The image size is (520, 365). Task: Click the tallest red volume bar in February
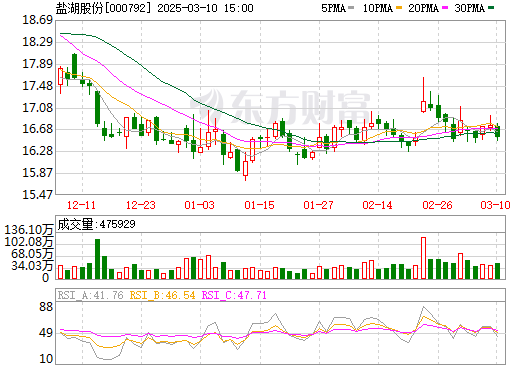[423, 258]
